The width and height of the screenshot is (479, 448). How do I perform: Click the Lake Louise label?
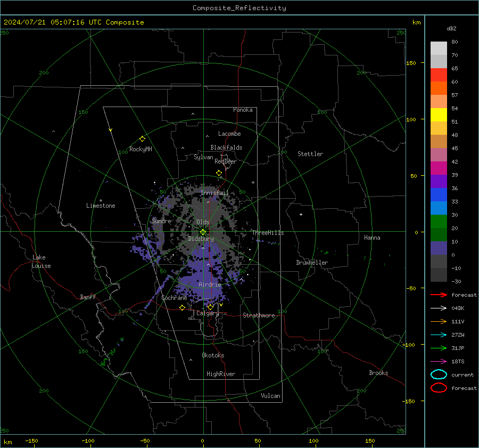[41, 262]
